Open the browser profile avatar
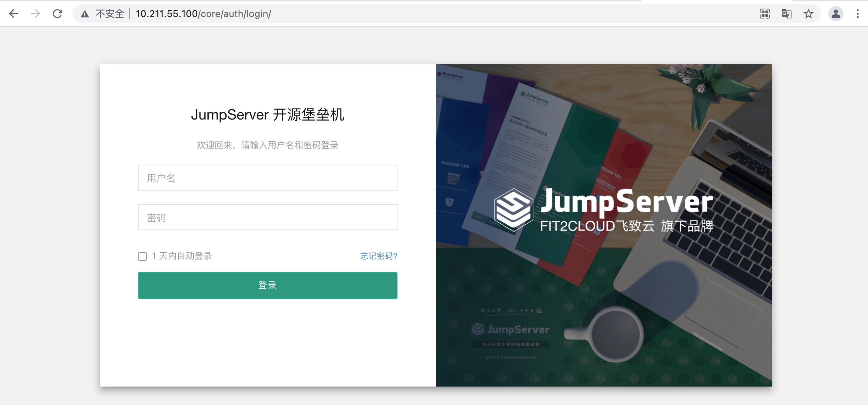 pos(836,14)
